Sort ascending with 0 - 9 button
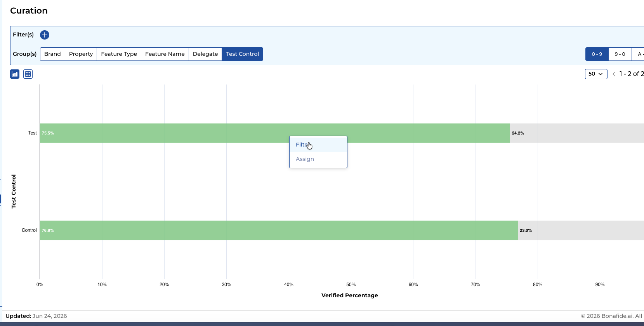The height and width of the screenshot is (326, 644). [x=597, y=54]
